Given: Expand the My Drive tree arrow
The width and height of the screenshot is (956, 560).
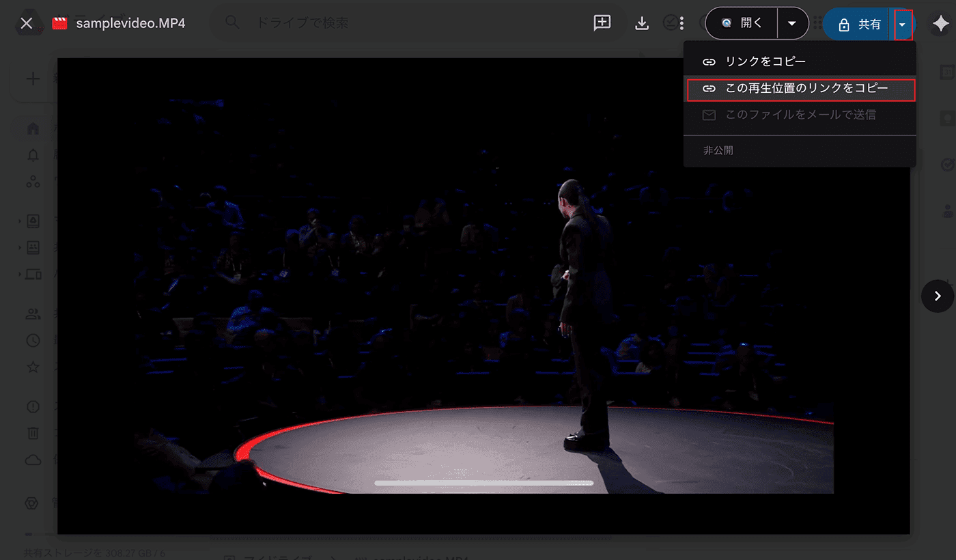Looking at the screenshot, I should (x=20, y=221).
